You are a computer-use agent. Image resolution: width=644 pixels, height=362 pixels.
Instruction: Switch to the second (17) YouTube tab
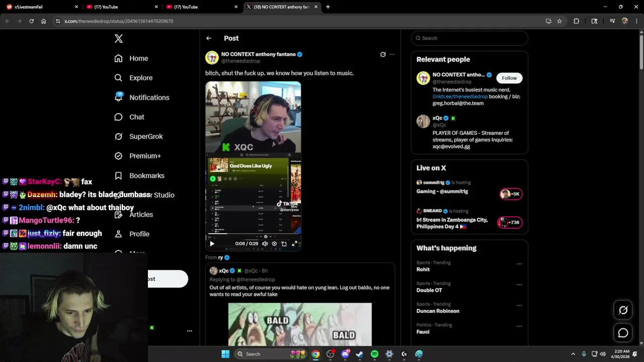tap(202, 7)
